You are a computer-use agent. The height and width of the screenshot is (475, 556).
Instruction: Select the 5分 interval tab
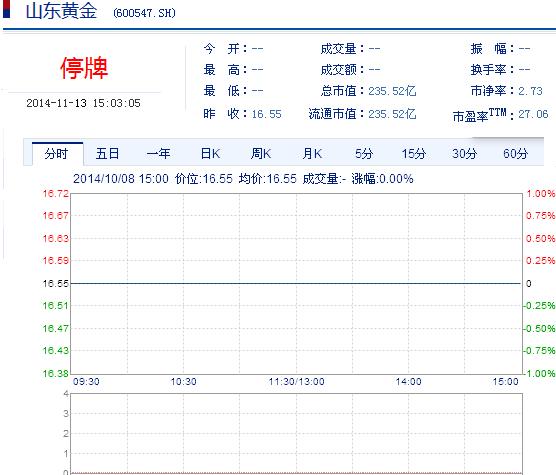tap(364, 154)
